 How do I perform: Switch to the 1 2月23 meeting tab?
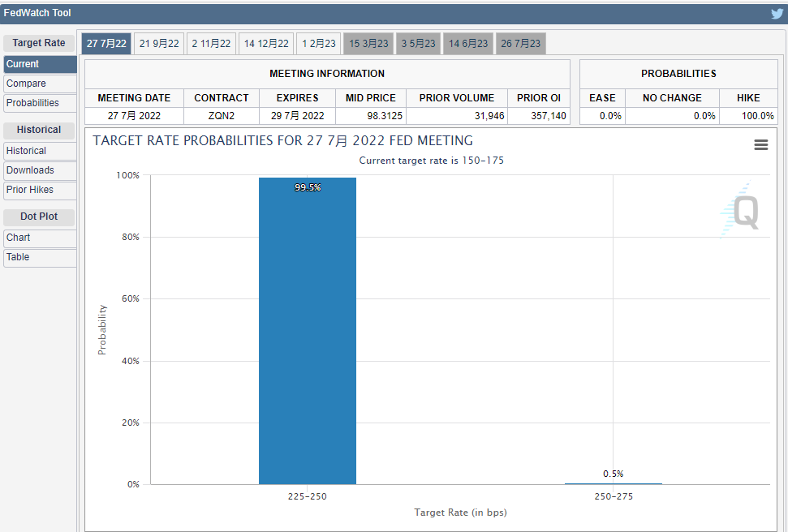pyautogui.click(x=318, y=44)
